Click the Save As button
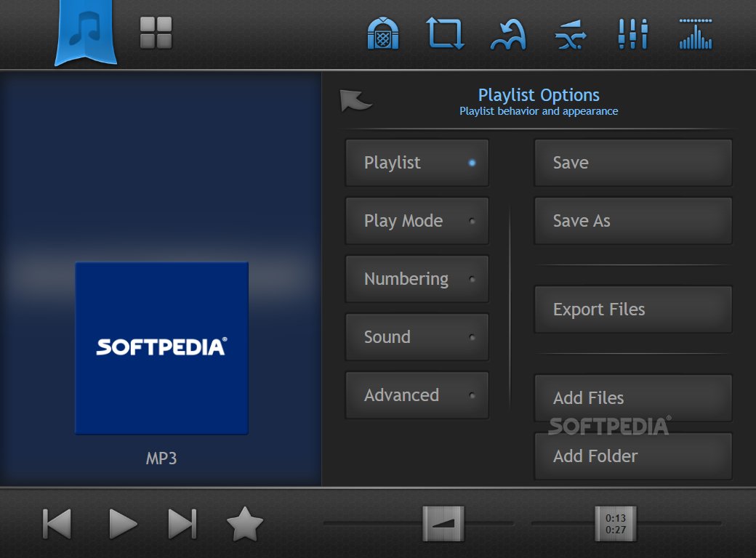This screenshot has height=558, width=756. 633,221
